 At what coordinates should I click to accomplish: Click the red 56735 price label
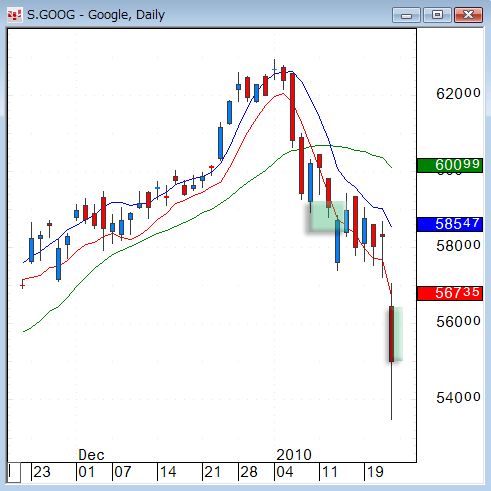pyautogui.click(x=450, y=293)
